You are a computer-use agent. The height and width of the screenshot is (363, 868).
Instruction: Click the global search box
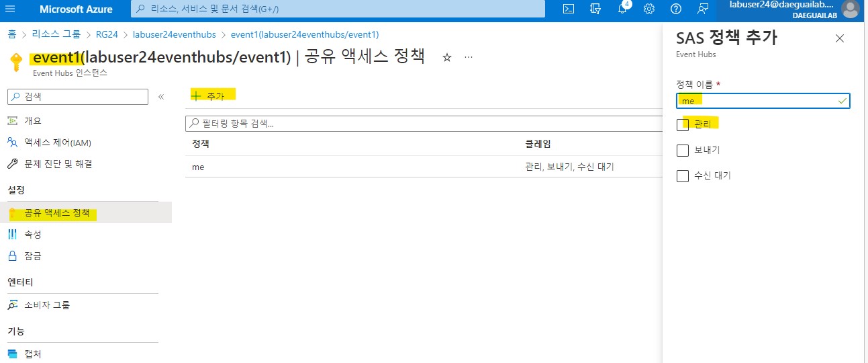click(338, 9)
